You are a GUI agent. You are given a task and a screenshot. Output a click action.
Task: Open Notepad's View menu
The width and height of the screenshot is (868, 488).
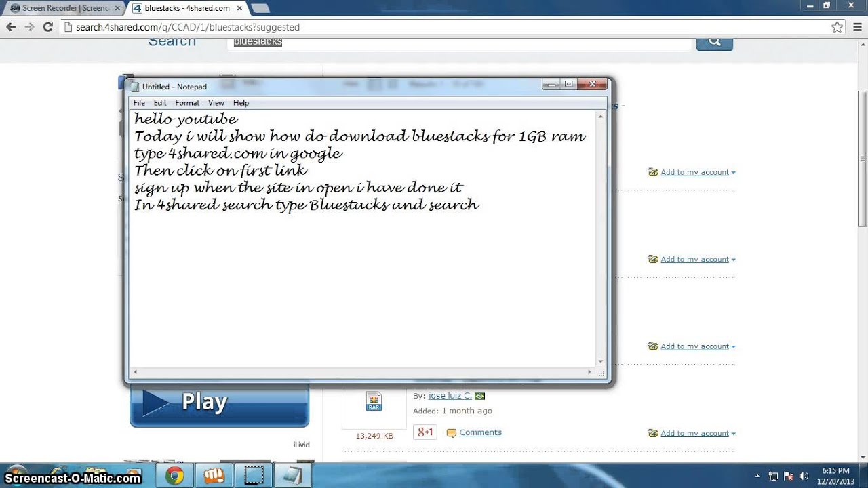216,103
